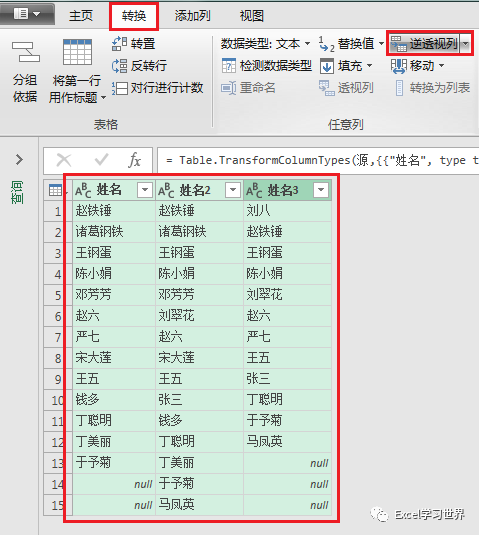This screenshot has width=479, height=535.
Task: Expand the 查询 pane chevron
Action: tap(19, 159)
